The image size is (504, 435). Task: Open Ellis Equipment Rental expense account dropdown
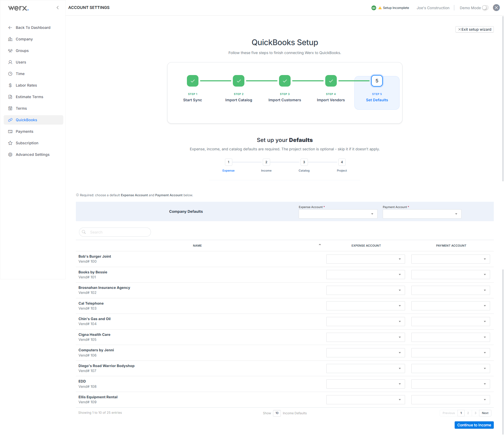(x=366, y=400)
